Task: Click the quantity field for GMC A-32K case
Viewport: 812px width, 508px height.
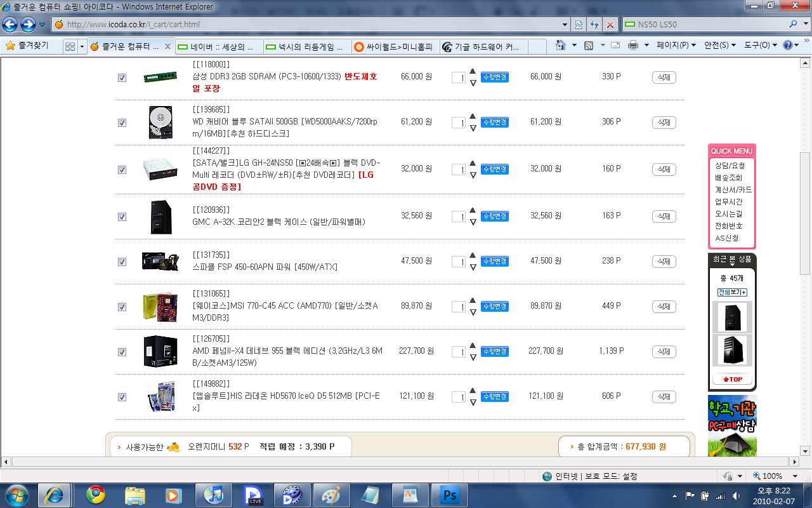Action: (458, 217)
